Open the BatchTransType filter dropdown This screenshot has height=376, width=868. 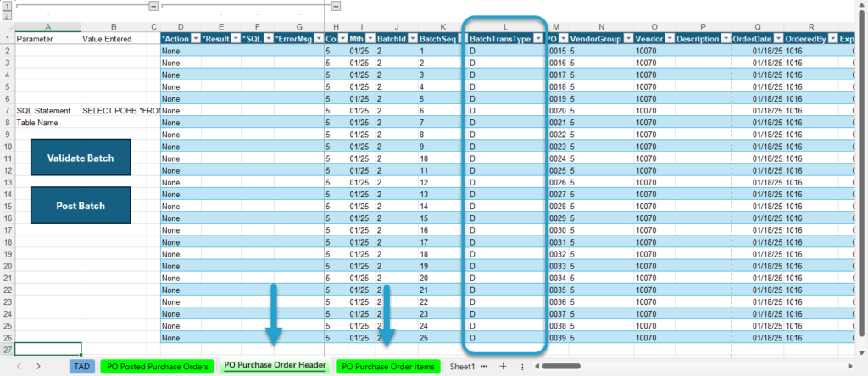[538, 39]
